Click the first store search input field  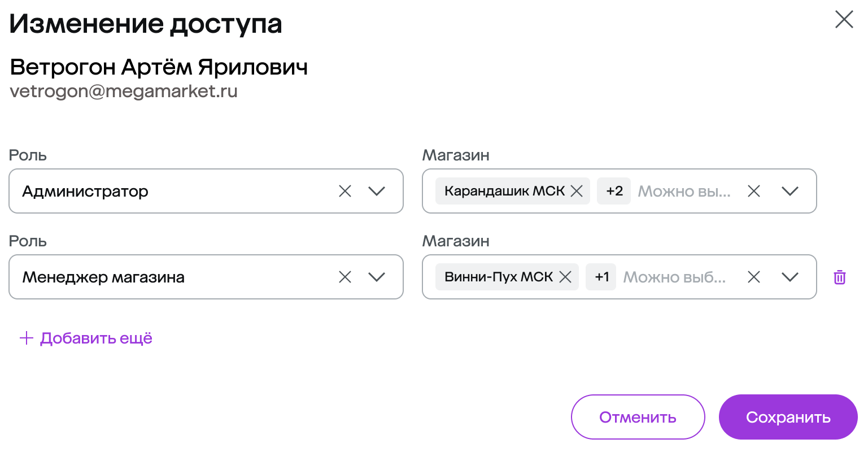point(684,192)
